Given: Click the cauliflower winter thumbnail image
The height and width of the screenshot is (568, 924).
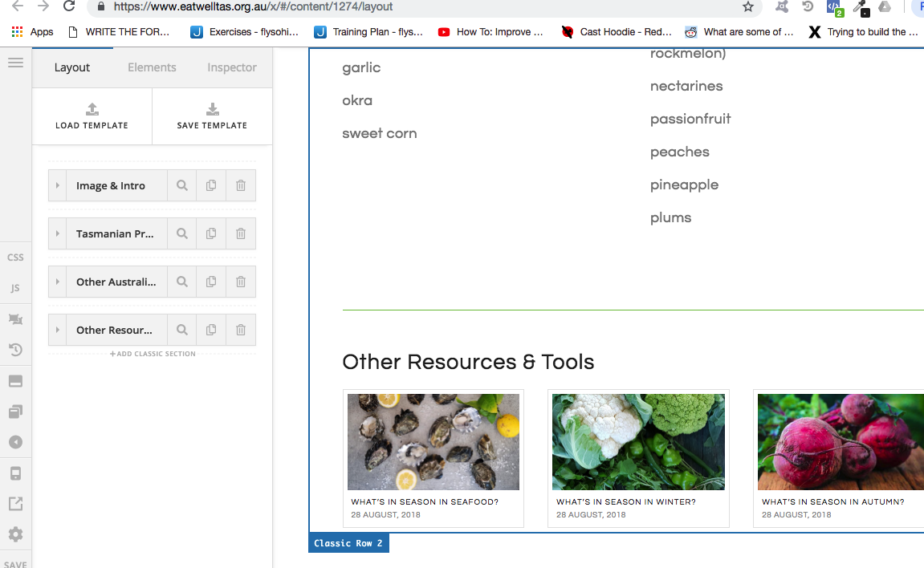Looking at the screenshot, I should [x=638, y=441].
